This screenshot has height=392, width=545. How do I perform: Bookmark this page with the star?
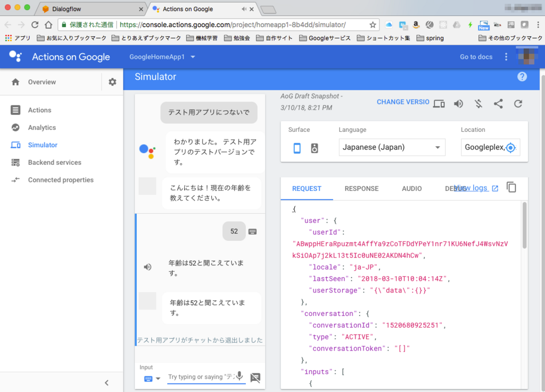coord(373,24)
